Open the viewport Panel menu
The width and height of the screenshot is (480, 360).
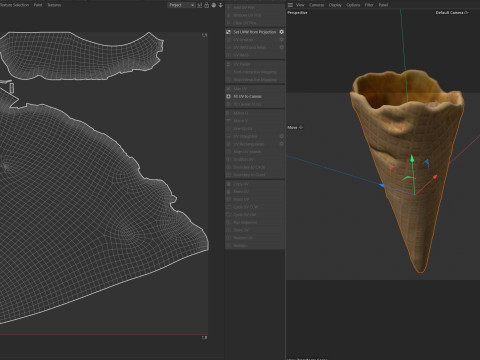pyautogui.click(x=383, y=5)
